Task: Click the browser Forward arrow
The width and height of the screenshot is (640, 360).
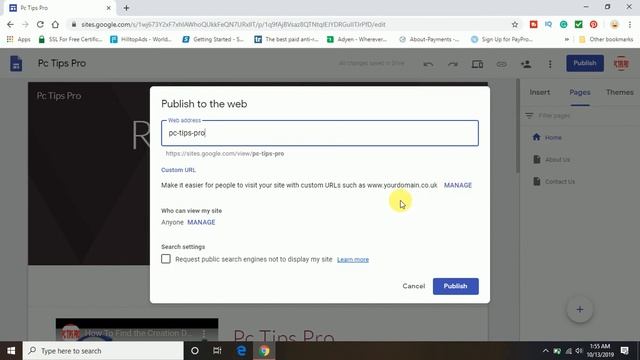Action: pos(25,24)
